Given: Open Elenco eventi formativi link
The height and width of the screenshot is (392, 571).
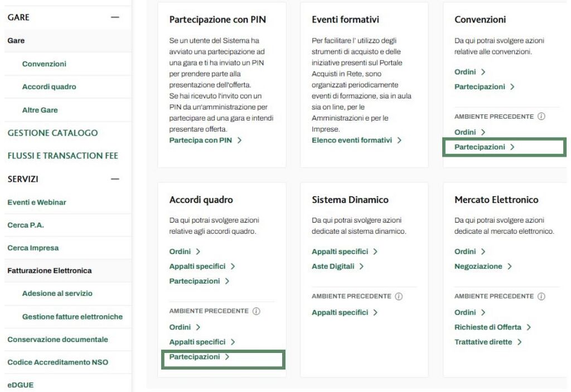Looking at the screenshot, I should pyautogui.click(x=356, y=141).
